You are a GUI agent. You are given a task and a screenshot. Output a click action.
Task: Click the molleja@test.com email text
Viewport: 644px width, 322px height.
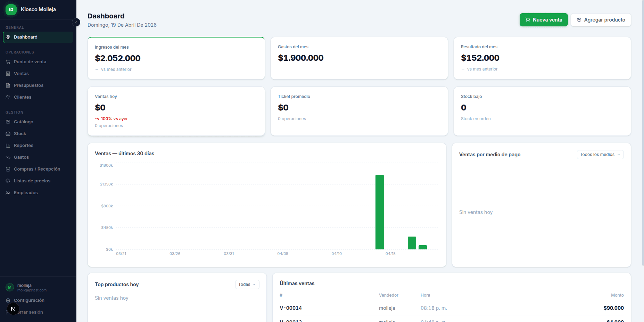point(32,290)
